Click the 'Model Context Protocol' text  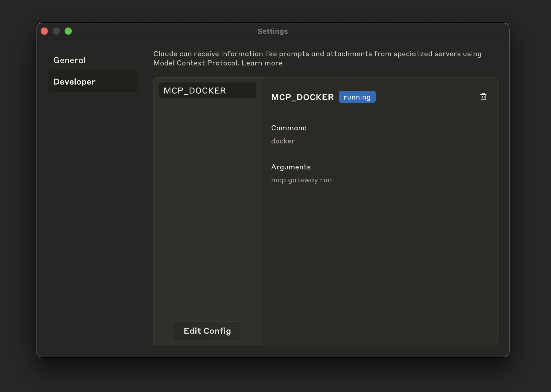tap(196, 63)
